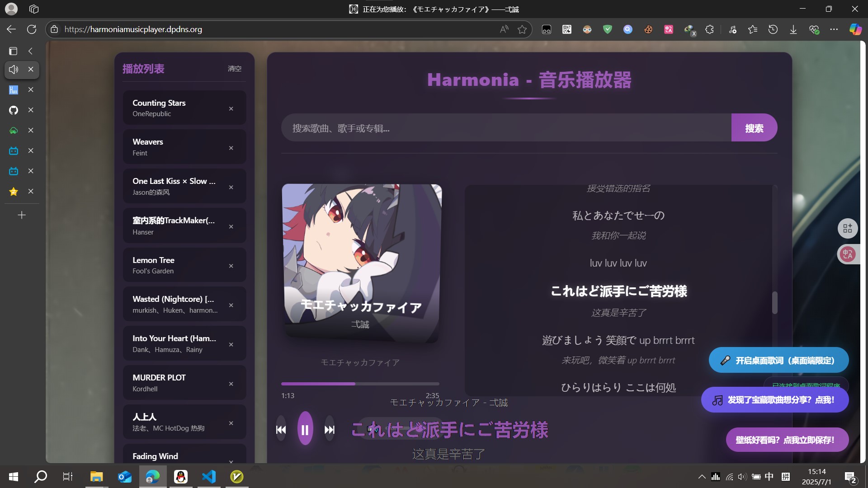Switch to the starred favorites tab

[x=14, y=191]
